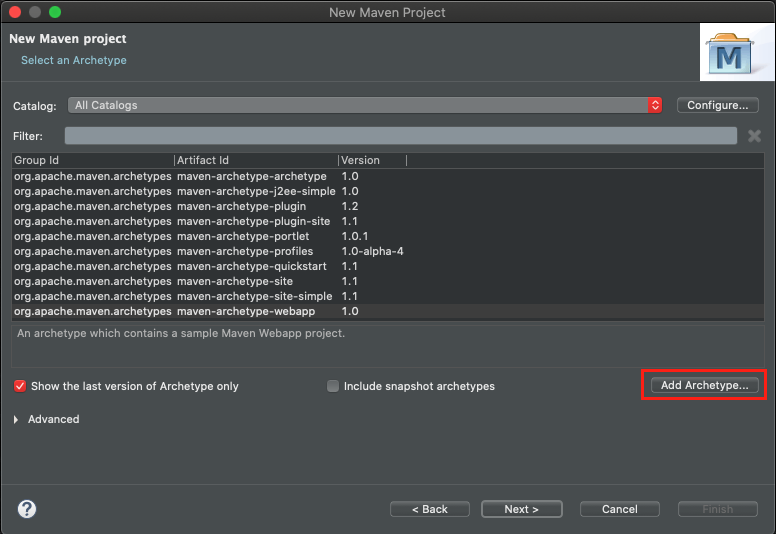Open the Catalog dropdown
This screenshot has height=534, width=776.
365,105
